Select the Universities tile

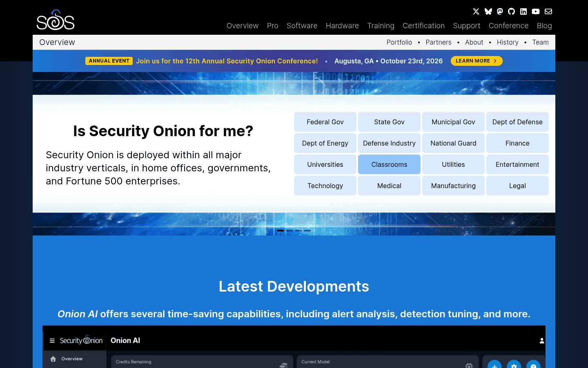[x=325, y=164]
